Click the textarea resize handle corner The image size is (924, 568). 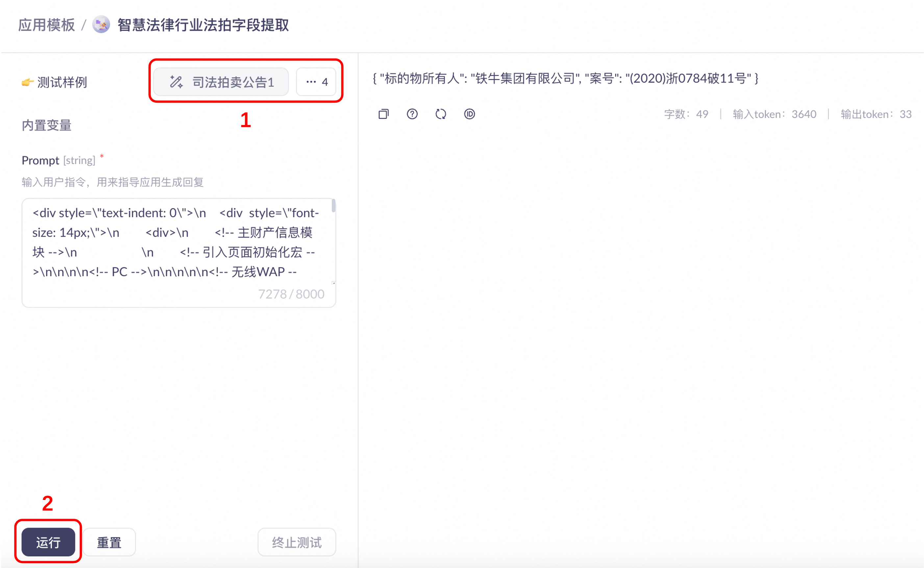[334, 283]
